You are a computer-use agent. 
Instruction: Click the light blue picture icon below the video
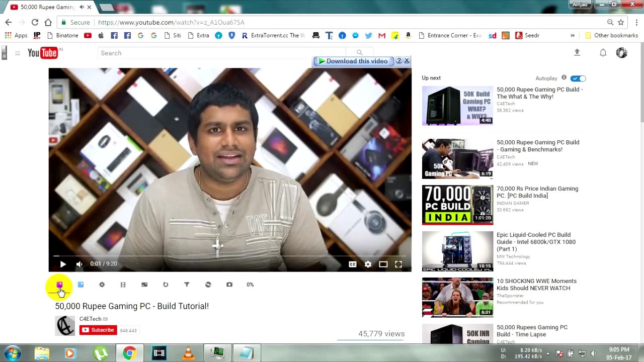click(80, 285)
